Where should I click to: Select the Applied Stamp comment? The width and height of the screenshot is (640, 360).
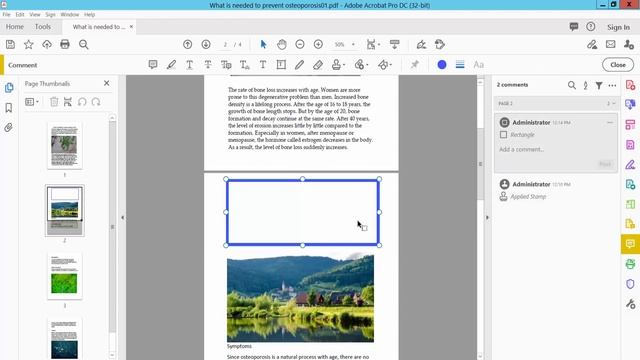click(555, 190)
